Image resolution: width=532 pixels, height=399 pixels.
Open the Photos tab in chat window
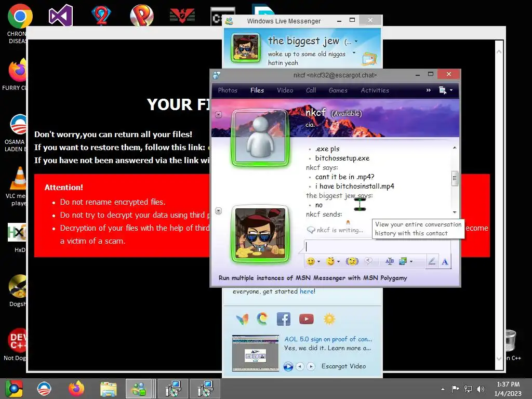[228, 90]
